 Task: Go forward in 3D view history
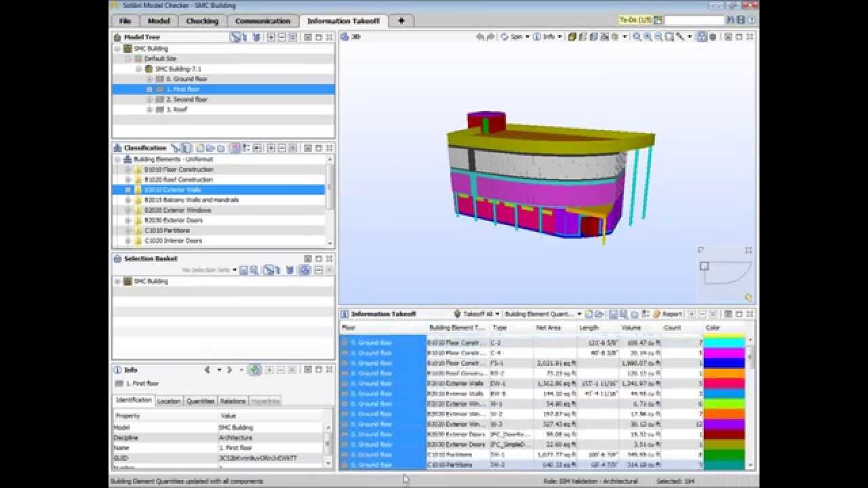click(x=490, y=37)
